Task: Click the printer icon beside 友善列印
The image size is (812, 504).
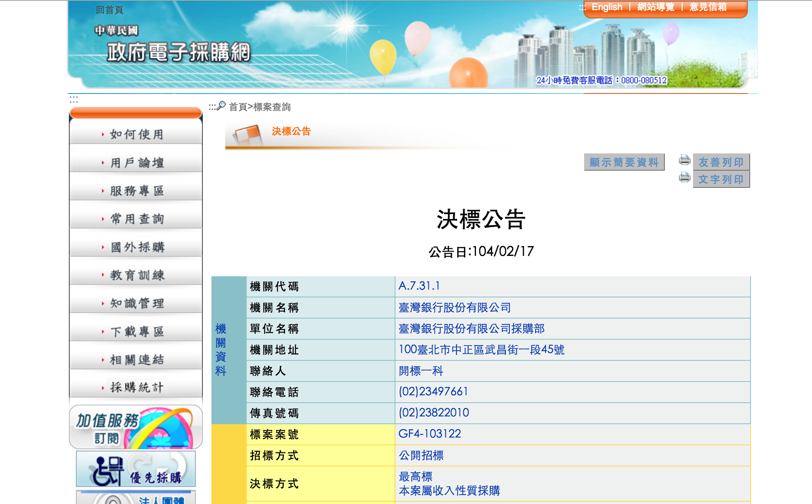Action: (x=684, y=160)
